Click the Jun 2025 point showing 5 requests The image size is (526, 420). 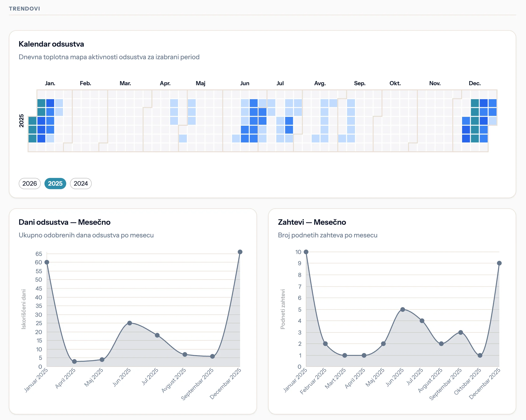pos(403,309)
